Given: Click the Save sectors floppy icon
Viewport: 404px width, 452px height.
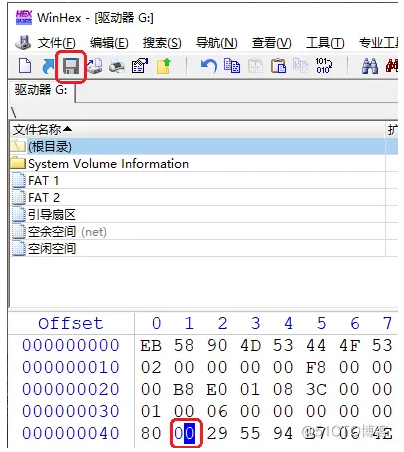Looking at the screenshot, I should click(71, 66).
